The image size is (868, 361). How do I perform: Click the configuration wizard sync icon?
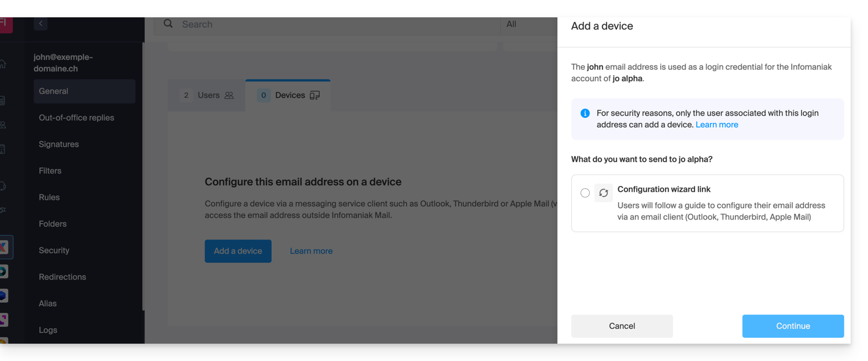click(x=603, y=193)
